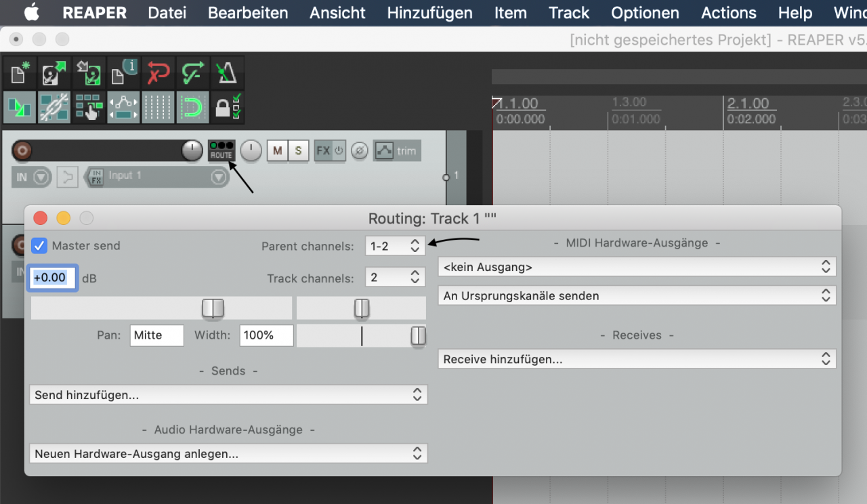Close the Routing Track 1 dialog
This screenshot has width=867, height=504.
pos(41,218)
